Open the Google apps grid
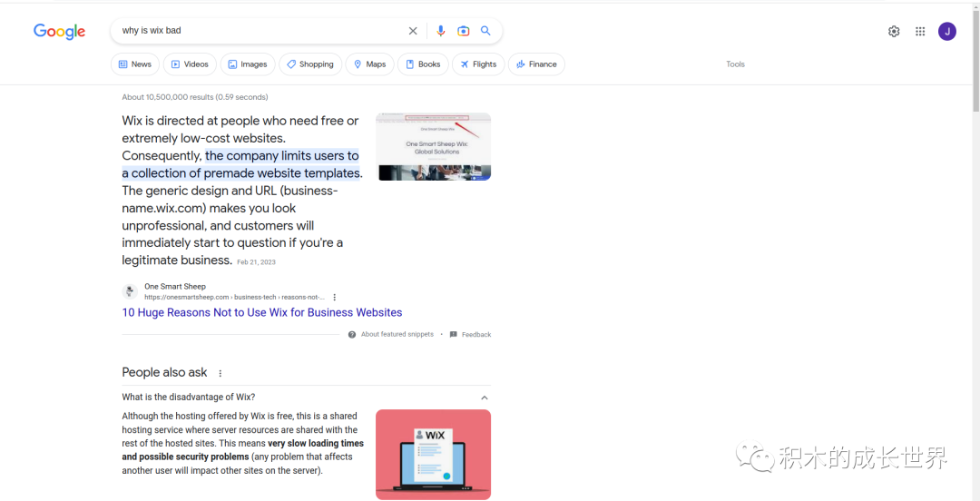The width and height of the screenshot is (980, 501). point(920,31)
